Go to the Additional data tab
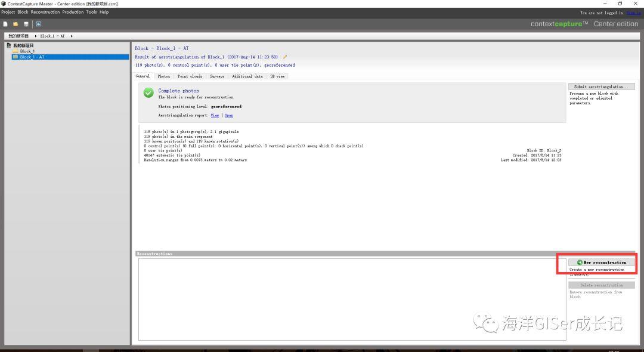 click(x=247, y=76)
